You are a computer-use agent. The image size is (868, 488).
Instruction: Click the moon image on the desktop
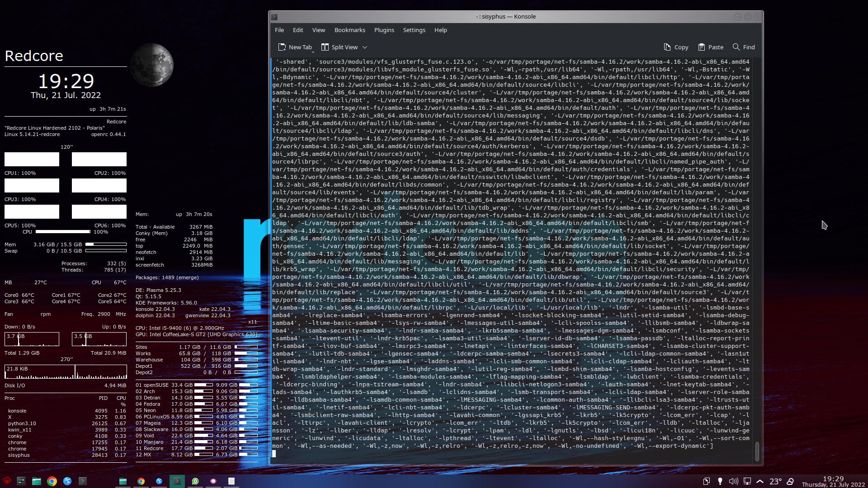[152, 65]
